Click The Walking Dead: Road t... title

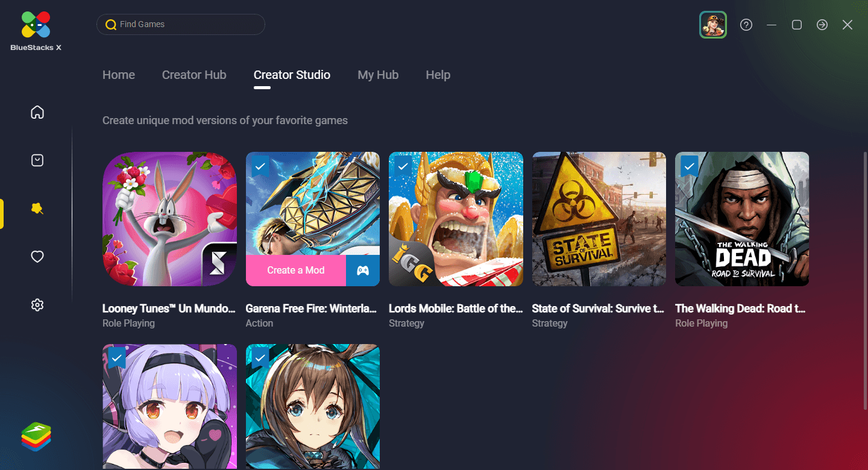pos(740,309)
